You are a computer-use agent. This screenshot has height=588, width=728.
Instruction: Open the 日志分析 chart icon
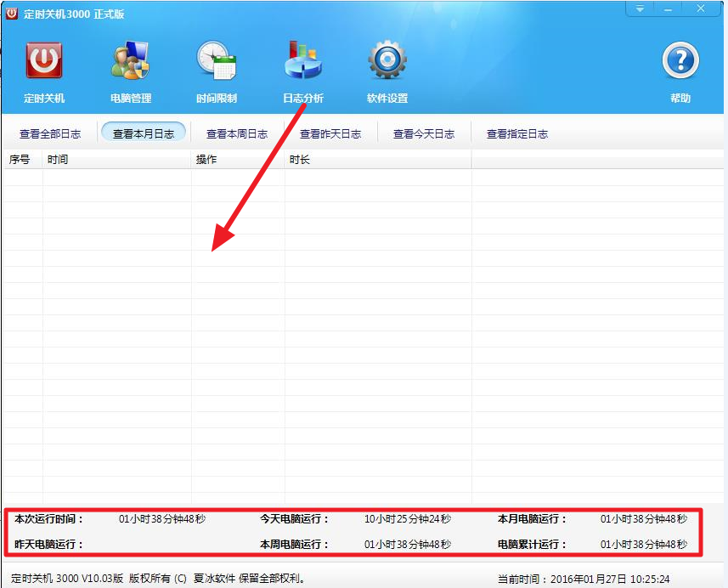303,60
